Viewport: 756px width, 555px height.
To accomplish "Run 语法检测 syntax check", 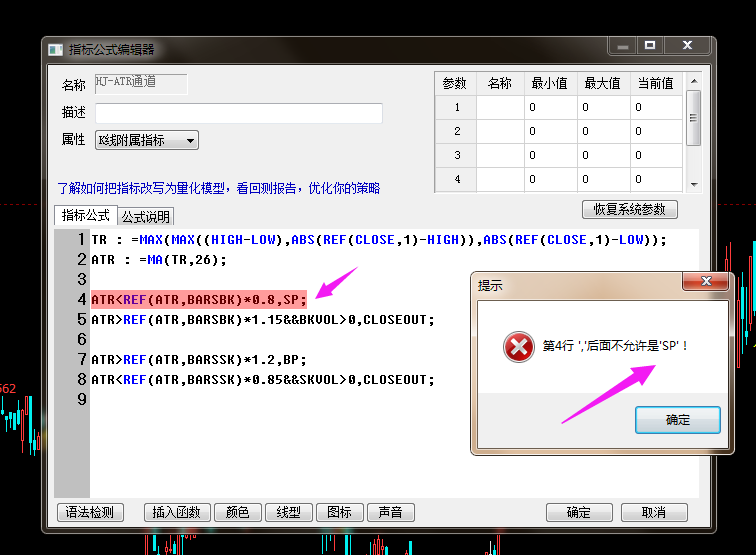I will [90, 512].
